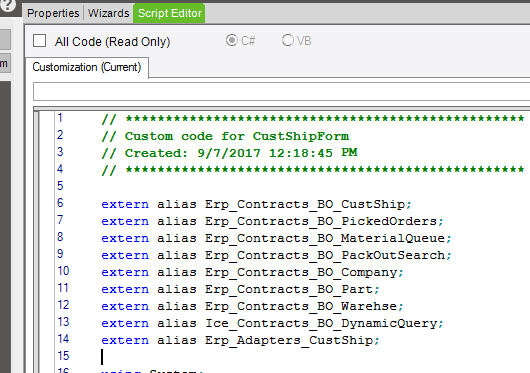The image size is (530, 373).
Task: Select the VB radio button
Action: click(288, 40)
